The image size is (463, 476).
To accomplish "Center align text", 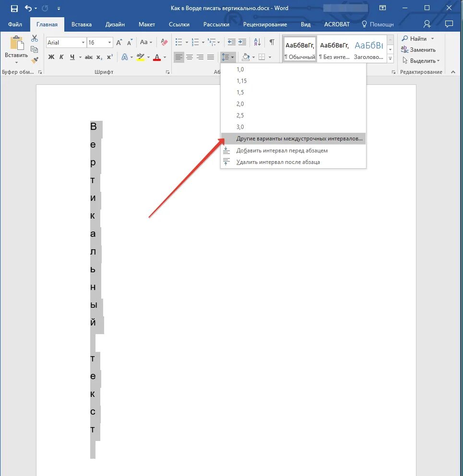I will click(190, 57).
